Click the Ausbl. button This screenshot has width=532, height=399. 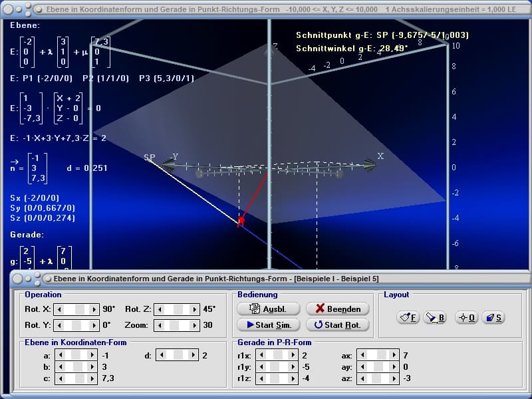click(x=269, y=309)
